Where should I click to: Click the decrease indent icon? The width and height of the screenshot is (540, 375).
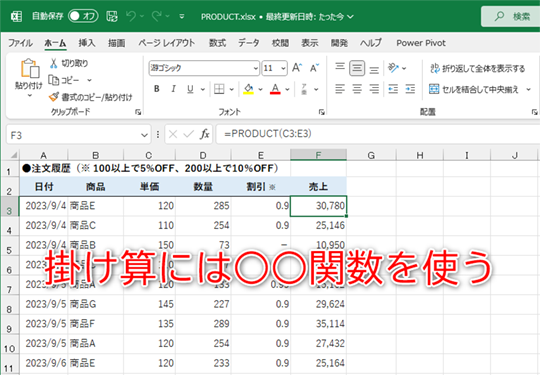coord(393,89)
